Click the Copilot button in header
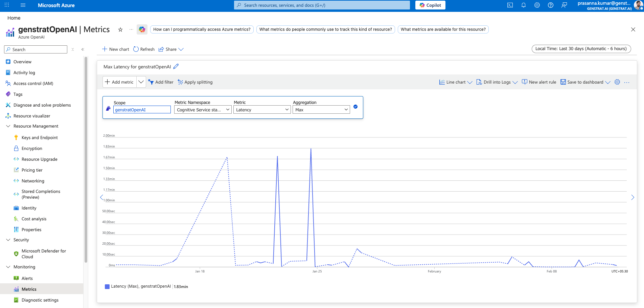This screenshot has height=308, width=644. (x=430, y=5)
